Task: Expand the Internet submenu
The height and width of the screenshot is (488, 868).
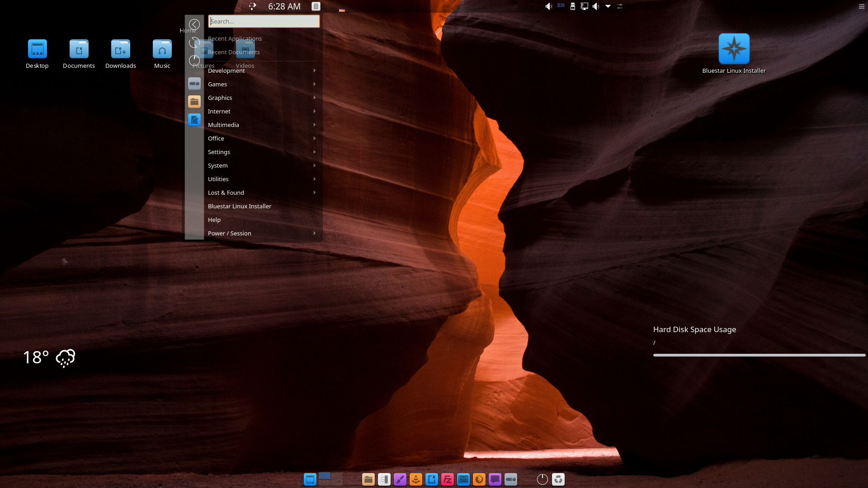Action: (x=262, y=111)
